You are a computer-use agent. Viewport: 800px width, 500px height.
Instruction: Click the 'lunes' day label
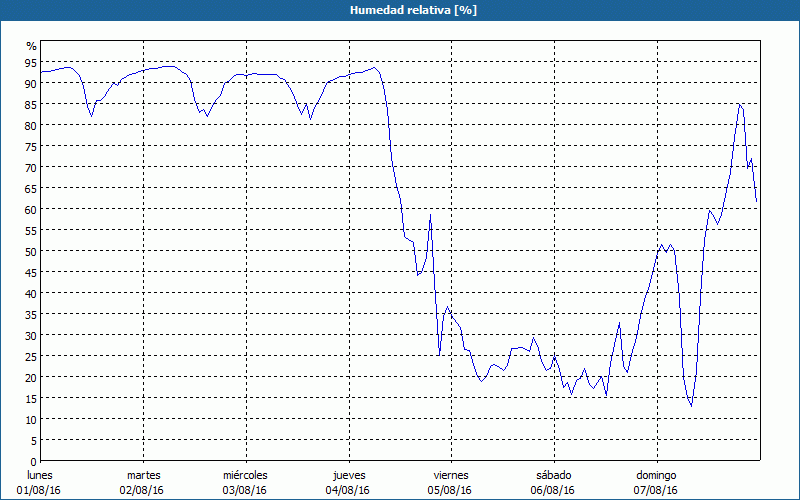coord(40,475)
